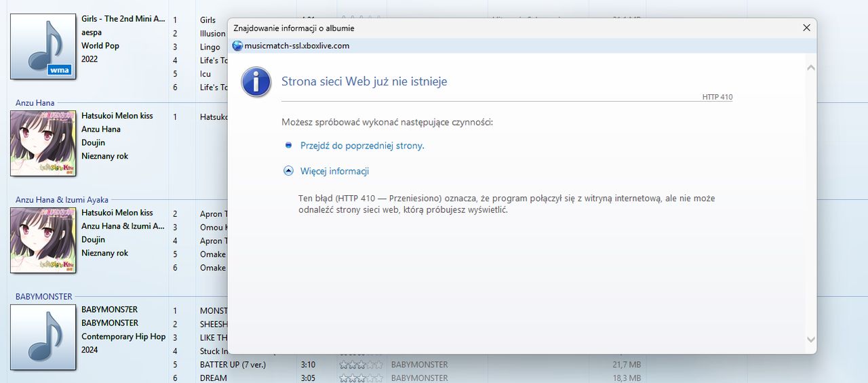Click the BABYMONSTER artist group header
The image size is (868, 383).
tap(44, 297)
